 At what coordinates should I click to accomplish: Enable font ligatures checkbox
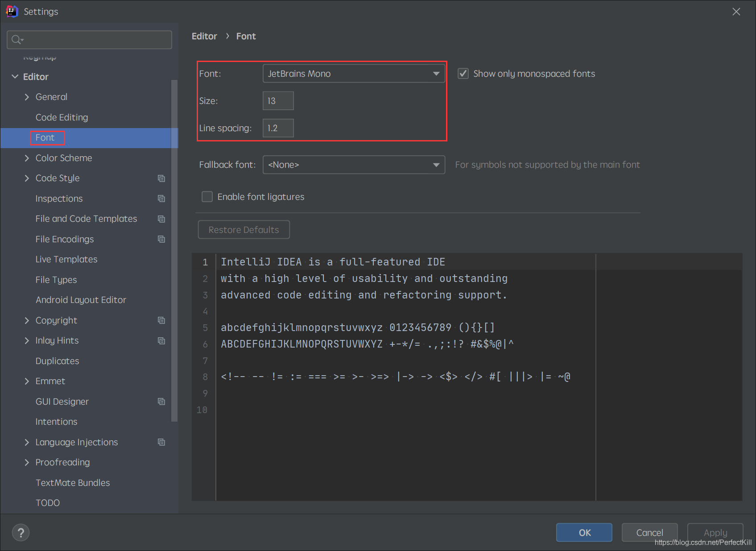click(207, 197)
